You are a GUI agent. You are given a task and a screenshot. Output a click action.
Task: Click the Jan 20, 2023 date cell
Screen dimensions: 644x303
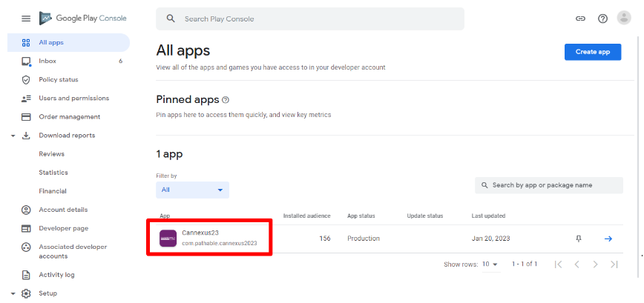coord(491,239)
